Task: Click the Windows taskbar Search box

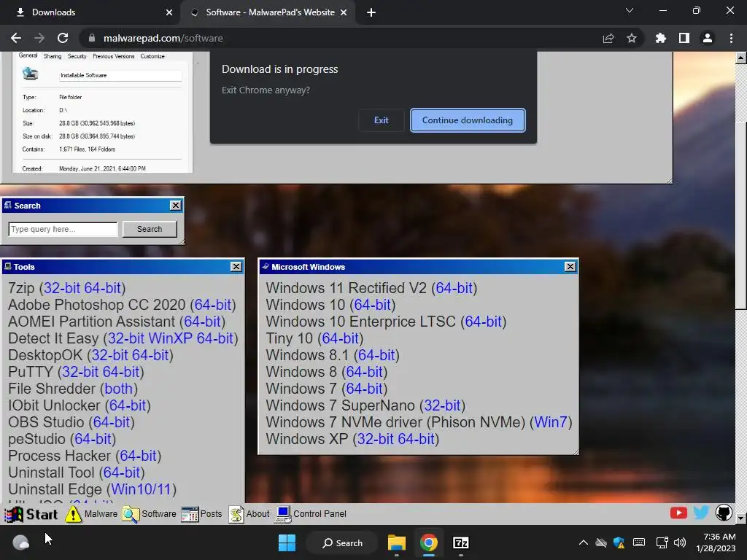Action: pyautogui.click(x=342, y=542)
